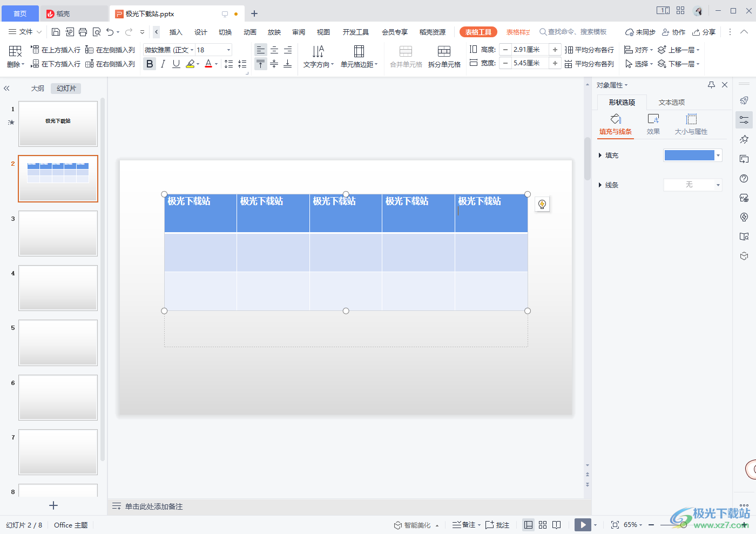Select slide 3 thumbnail
The image size is (756, 534).
click(x=58, y=233)
